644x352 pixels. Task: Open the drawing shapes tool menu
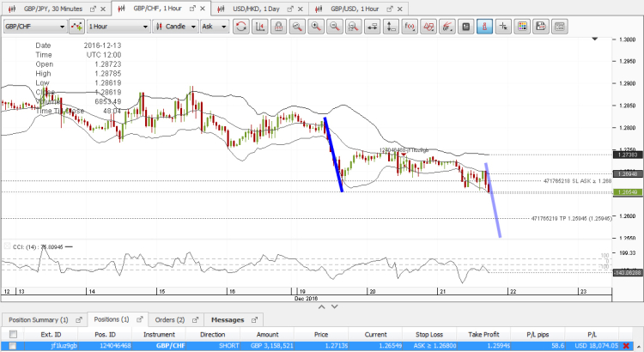click(428, 27)
